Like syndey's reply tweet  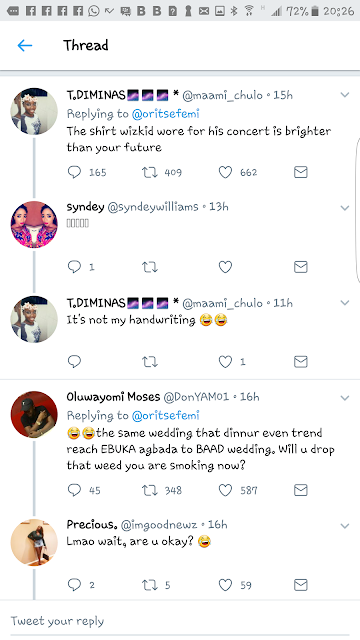pos(225,267)
